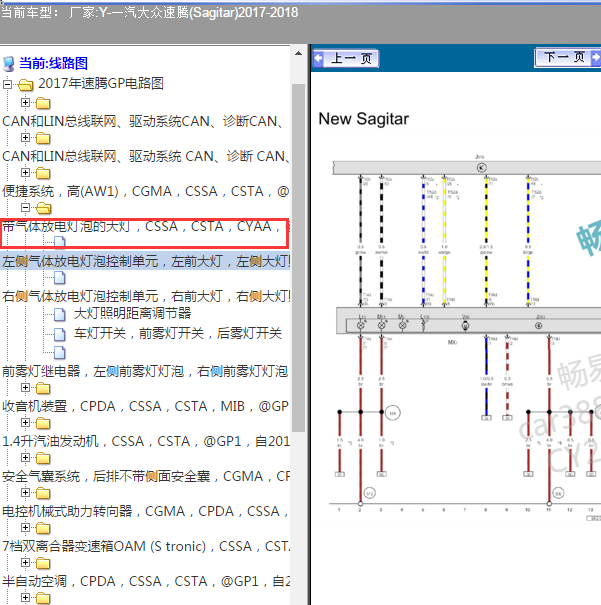Click folder icon of 2017年速腾GP电路图
The width and height of the screenshot is (601, 605).
(x=25, y=84)
